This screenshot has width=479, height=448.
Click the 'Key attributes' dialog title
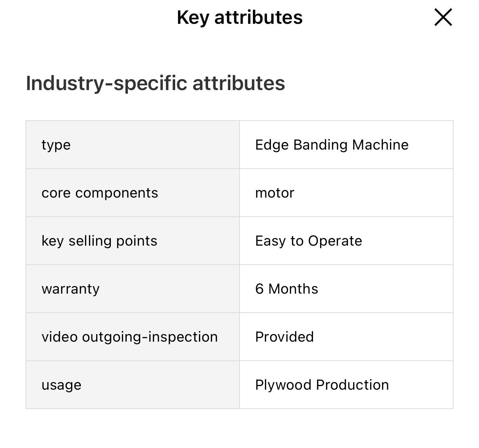240,17
